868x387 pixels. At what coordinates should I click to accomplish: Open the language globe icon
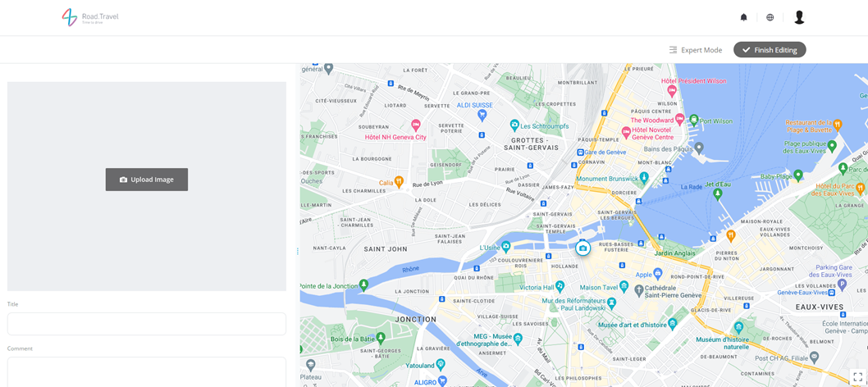click(x=770, y=17)
